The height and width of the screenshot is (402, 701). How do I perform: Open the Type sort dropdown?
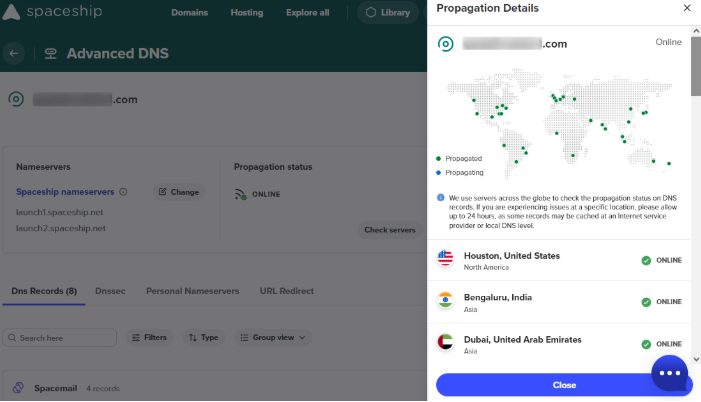click(203, 338)
